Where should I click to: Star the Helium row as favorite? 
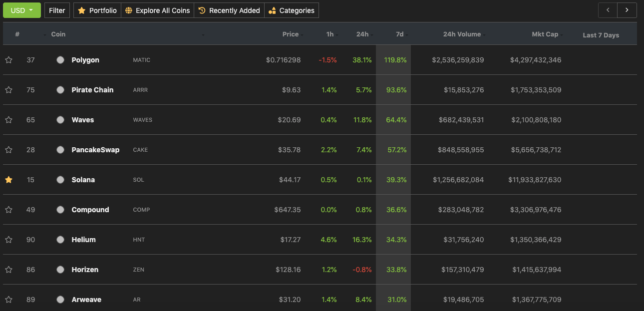point(8,240)
